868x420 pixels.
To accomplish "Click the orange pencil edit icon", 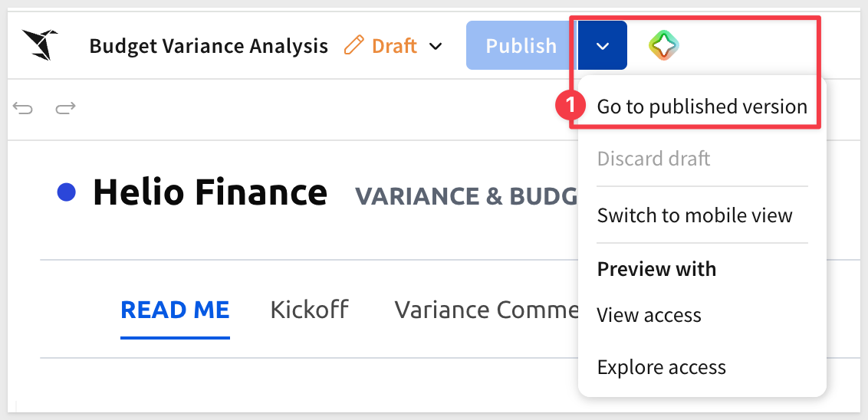I will (x=353, y=44).
